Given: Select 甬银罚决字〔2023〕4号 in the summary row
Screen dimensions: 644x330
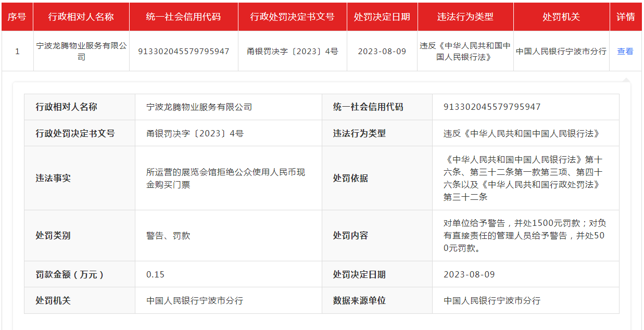Looking at the screenshot, I should pos(293,52).
